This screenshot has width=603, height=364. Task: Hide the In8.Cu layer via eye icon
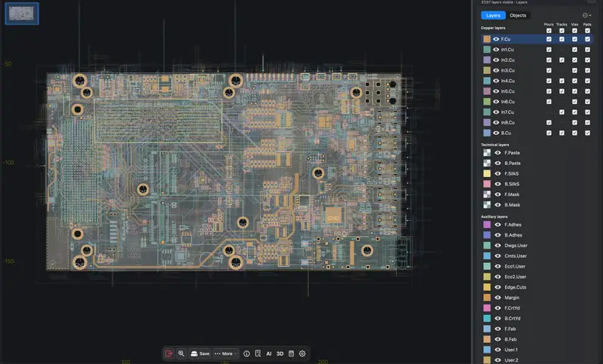[496, 122]
